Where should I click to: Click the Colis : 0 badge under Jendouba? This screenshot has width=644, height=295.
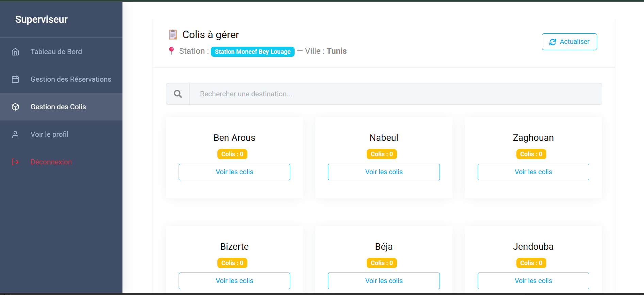coord(531,263)
